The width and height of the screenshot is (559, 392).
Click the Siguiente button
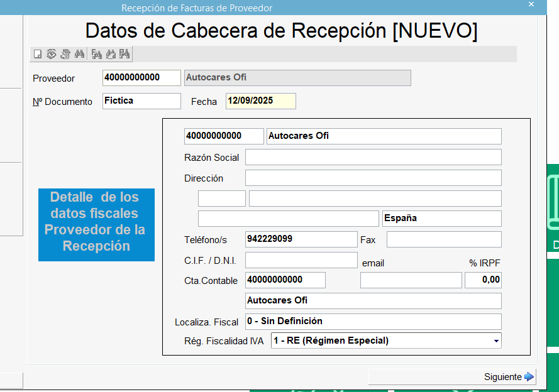[x=508, y=377]
